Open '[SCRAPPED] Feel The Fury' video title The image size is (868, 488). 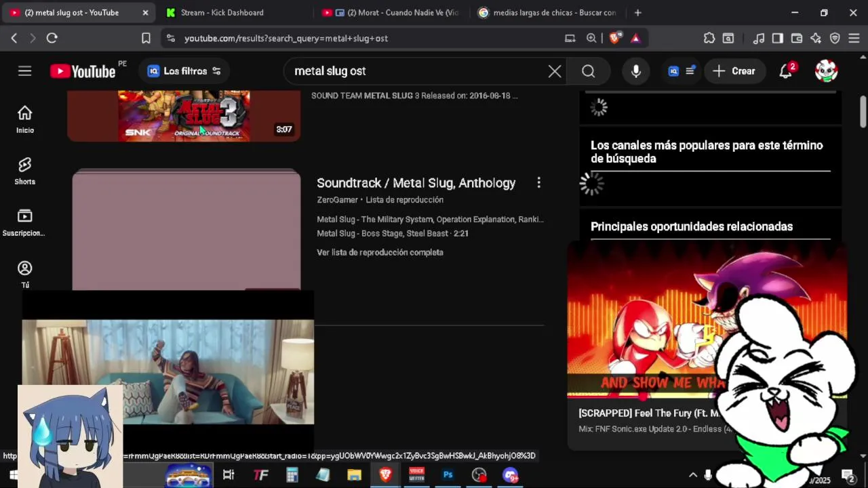[648, 413]
